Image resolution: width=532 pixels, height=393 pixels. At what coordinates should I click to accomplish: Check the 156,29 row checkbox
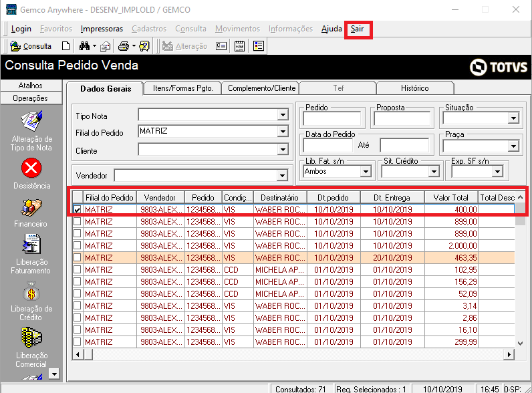78,281
